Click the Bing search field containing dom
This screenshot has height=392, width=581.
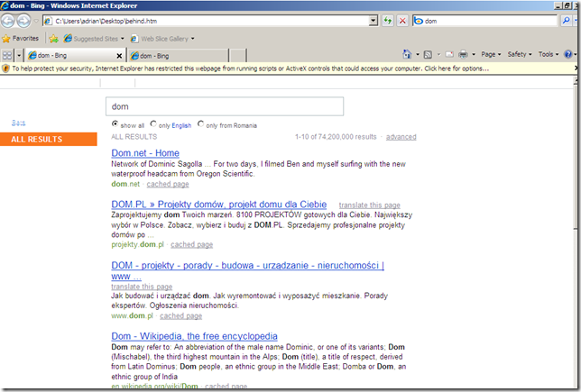pos(225,106)
